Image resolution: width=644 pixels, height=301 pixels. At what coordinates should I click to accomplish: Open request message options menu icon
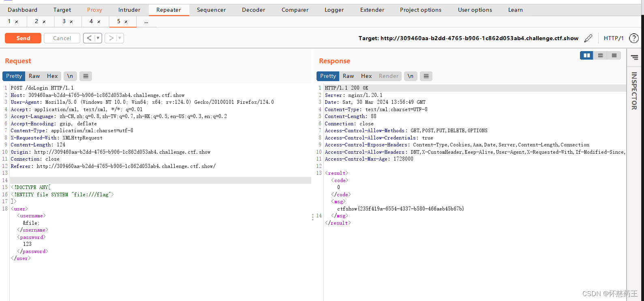(x=86, y=76)
